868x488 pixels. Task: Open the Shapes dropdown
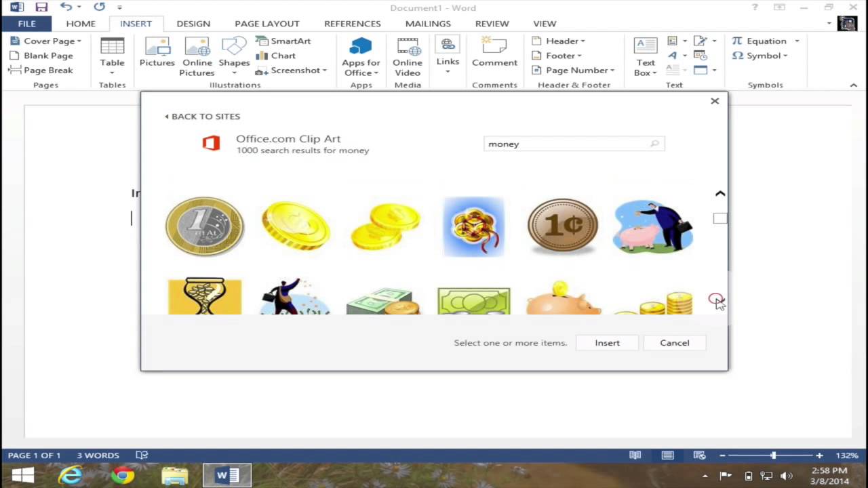point(234,54)
